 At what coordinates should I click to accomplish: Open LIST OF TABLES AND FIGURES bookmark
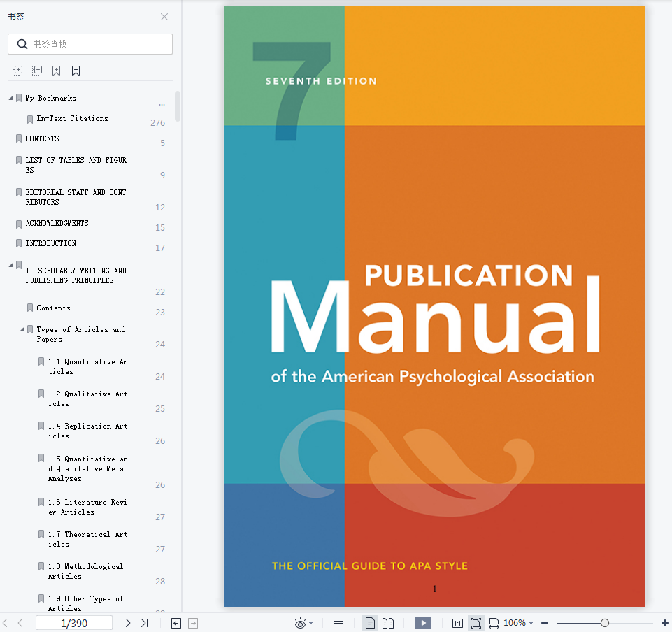tap(76, 165)
